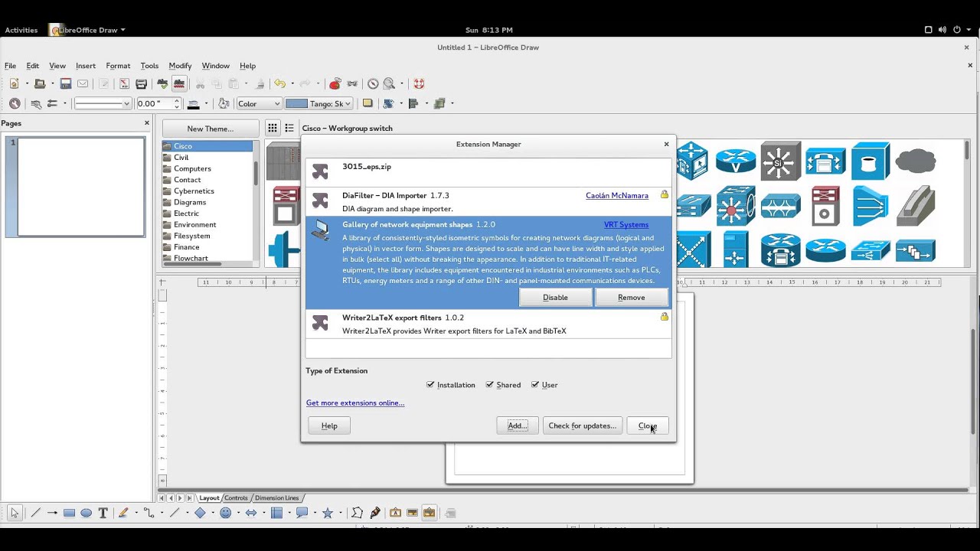
Task: Click the Help lifebuoy icon
Action: [419, 83]
